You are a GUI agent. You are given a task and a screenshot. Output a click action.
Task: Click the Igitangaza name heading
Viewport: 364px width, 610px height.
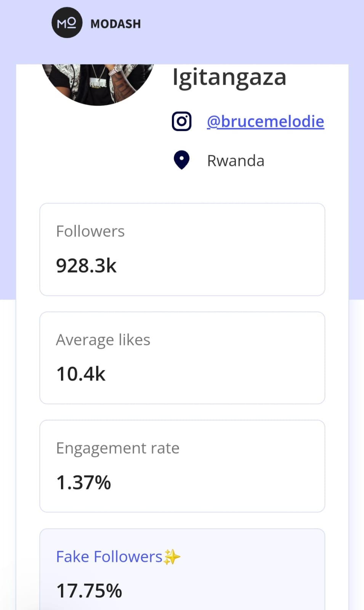[229, 77]
